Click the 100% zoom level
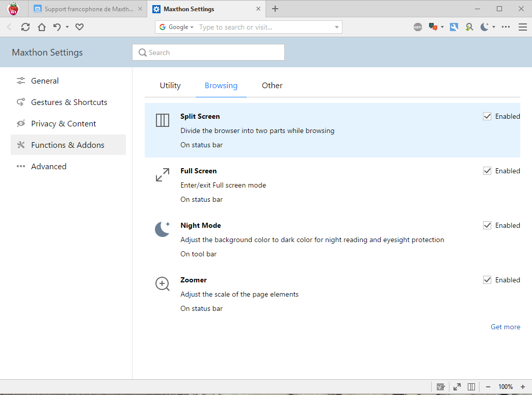This screenshot has width=532, height=395. pyautogui.click(x=505, y=387)
